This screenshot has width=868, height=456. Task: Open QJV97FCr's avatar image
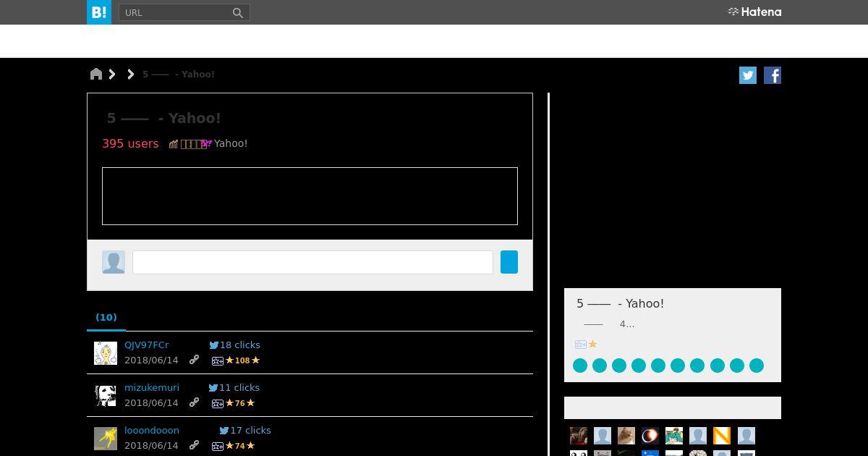106,353
